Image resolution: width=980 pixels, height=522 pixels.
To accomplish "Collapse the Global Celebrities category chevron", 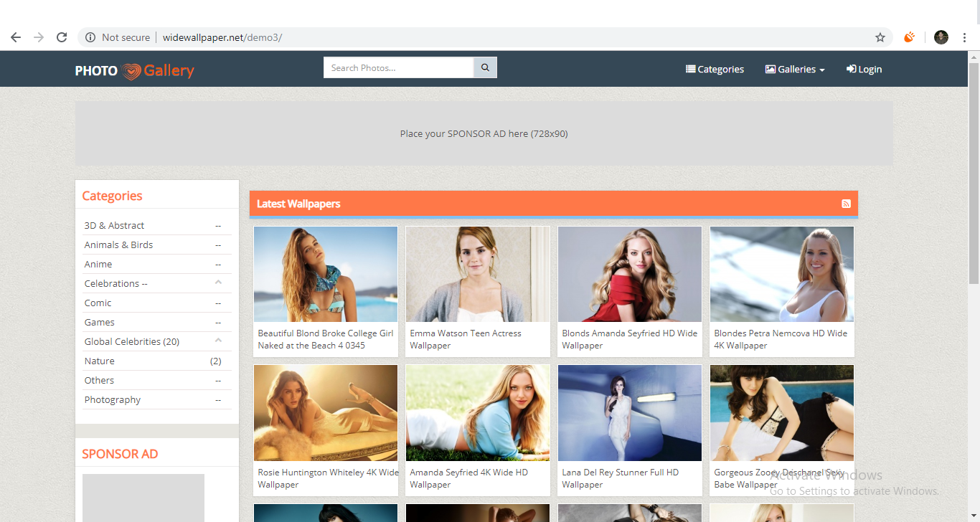I will (217, 341).
